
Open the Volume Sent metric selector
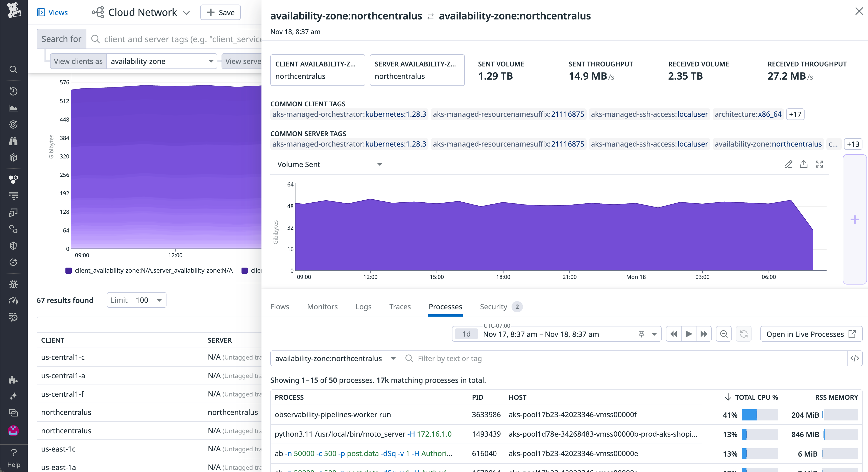click(330, 164)
